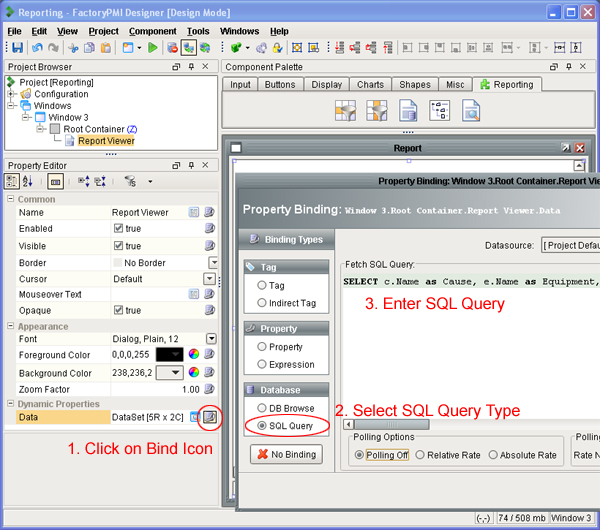600x530 pixels.
Task: Click the bind icon for Enabled property
Action: pos(209,228)
